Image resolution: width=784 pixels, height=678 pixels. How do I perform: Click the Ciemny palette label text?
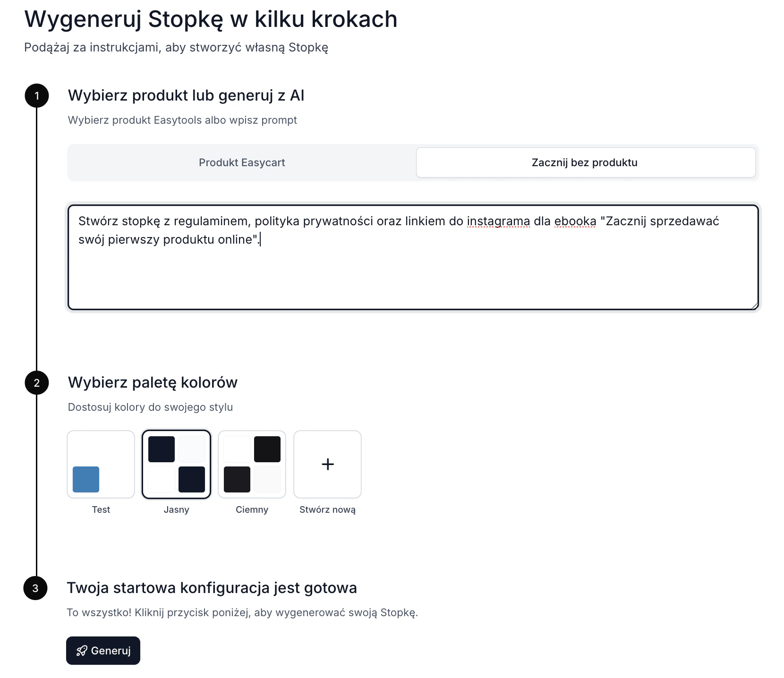(x=252, y=509)
